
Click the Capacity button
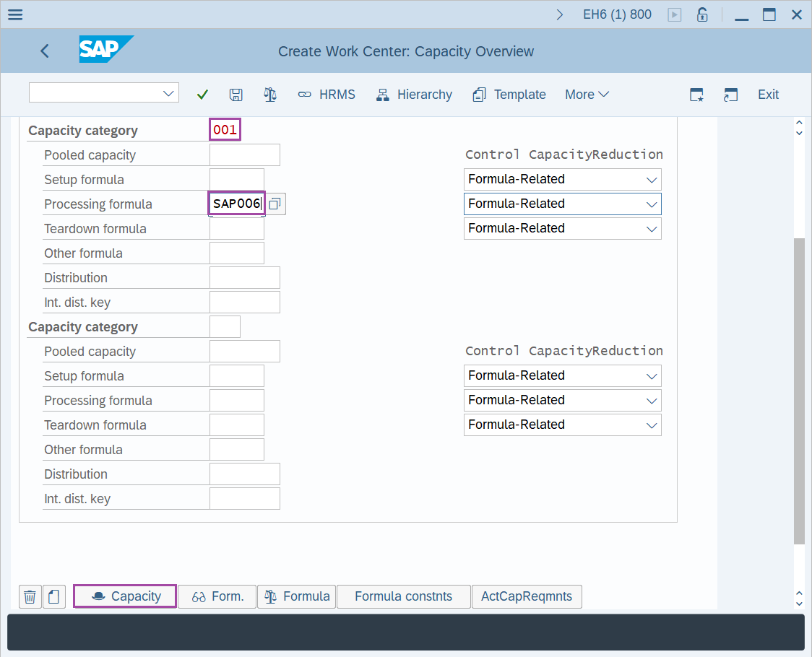[125, 596]
